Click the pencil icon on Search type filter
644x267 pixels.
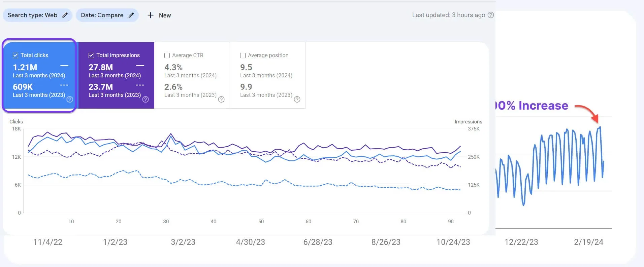(65, 15)
